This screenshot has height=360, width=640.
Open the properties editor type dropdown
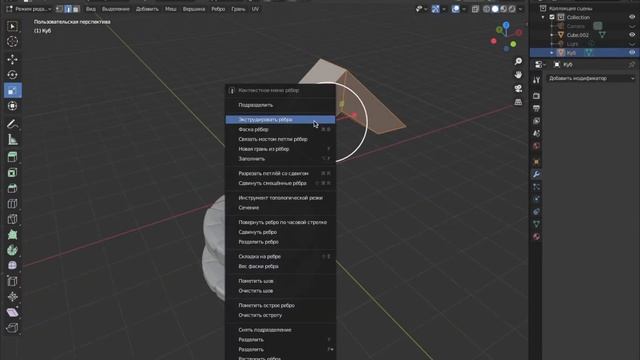[x=540, y=64]
